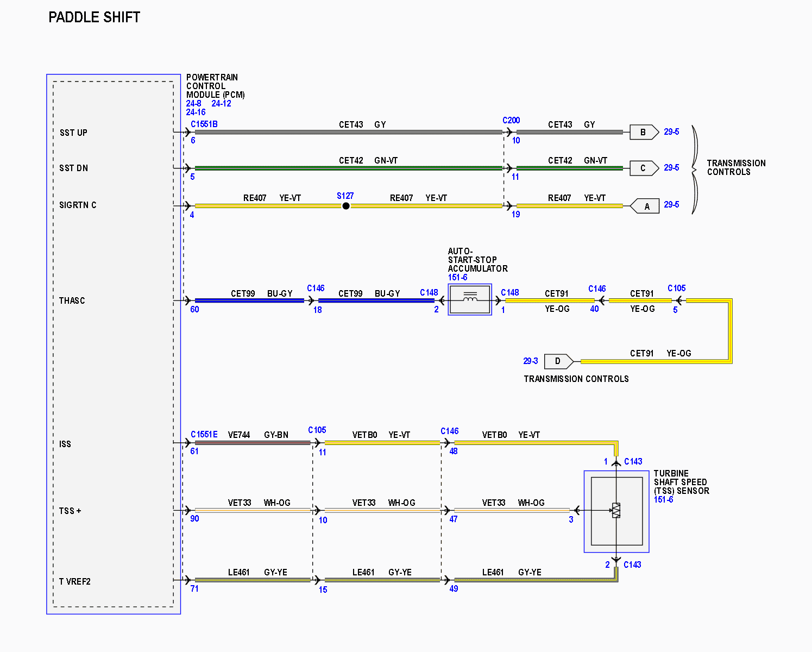
Task: Open the 24-16 page reference link
Action: pos(196,112)
